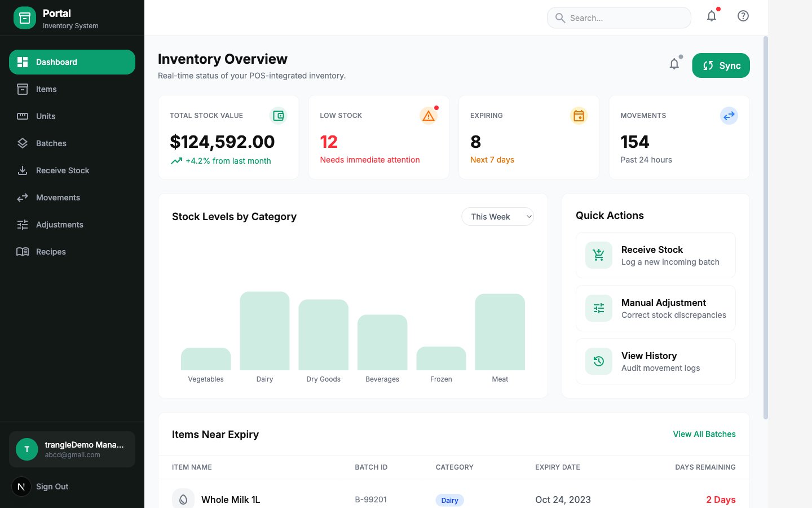Click expiry date Oct 24, 2023

click(563, 500)
